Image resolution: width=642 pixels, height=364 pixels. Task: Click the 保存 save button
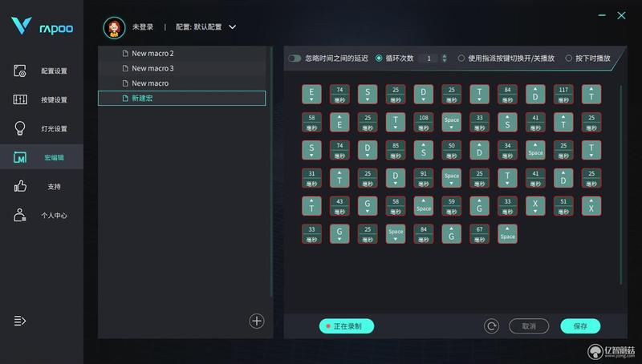(x=580, y=326)
